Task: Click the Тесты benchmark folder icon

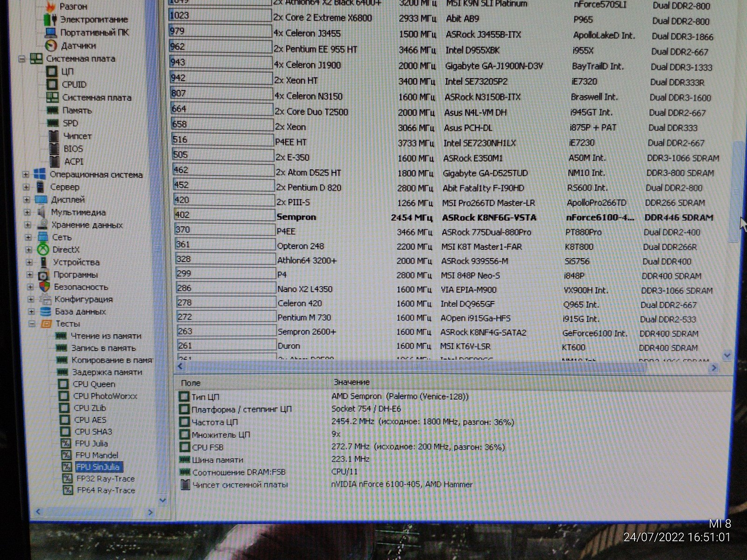Action: (x=46, y=324)
